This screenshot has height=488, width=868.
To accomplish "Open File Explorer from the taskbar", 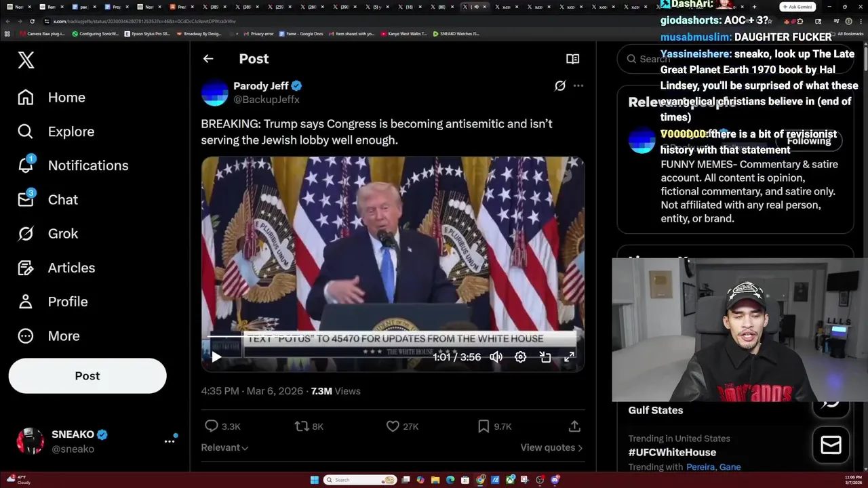I will coord(435,480).
